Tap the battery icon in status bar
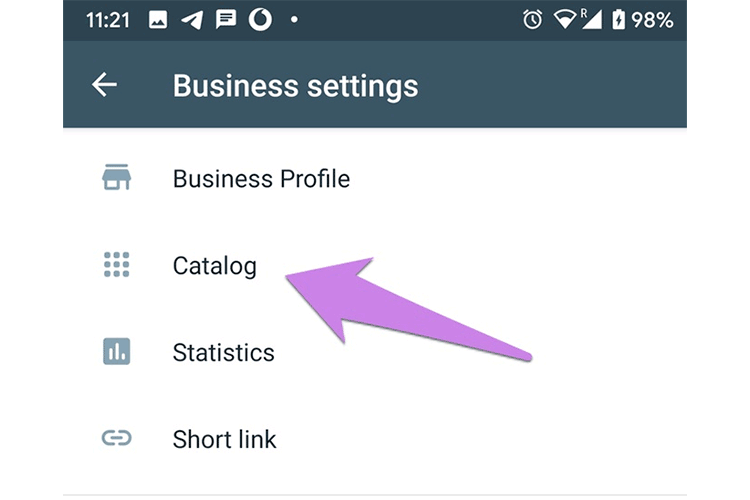750x500 pixels. (619, 20)
